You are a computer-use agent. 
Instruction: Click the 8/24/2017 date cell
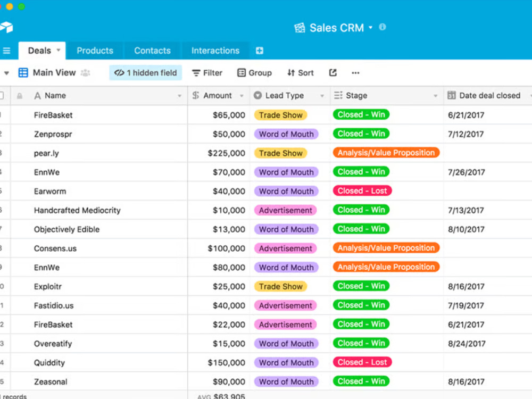(487, 343)
